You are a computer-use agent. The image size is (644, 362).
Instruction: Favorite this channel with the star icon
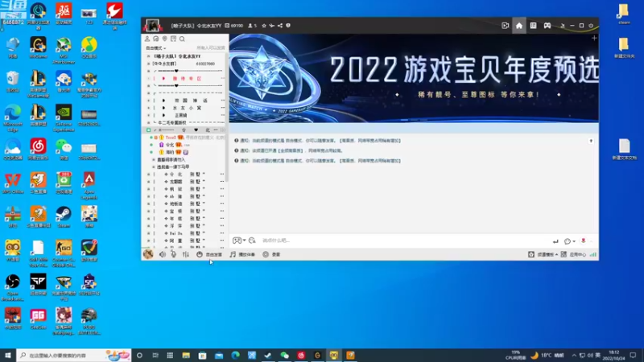pos(264,26)
